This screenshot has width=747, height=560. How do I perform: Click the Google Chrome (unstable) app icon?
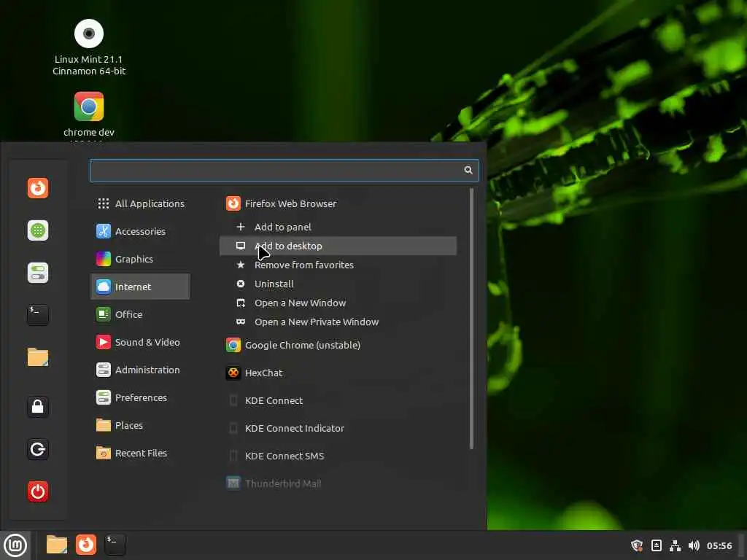233,345
